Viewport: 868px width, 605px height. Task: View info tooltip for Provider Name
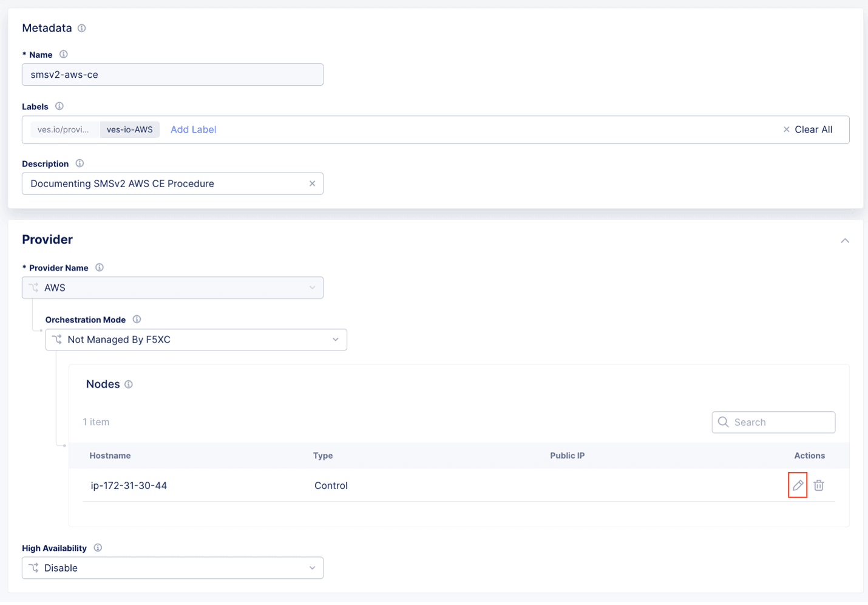click(x=100, y=267)
